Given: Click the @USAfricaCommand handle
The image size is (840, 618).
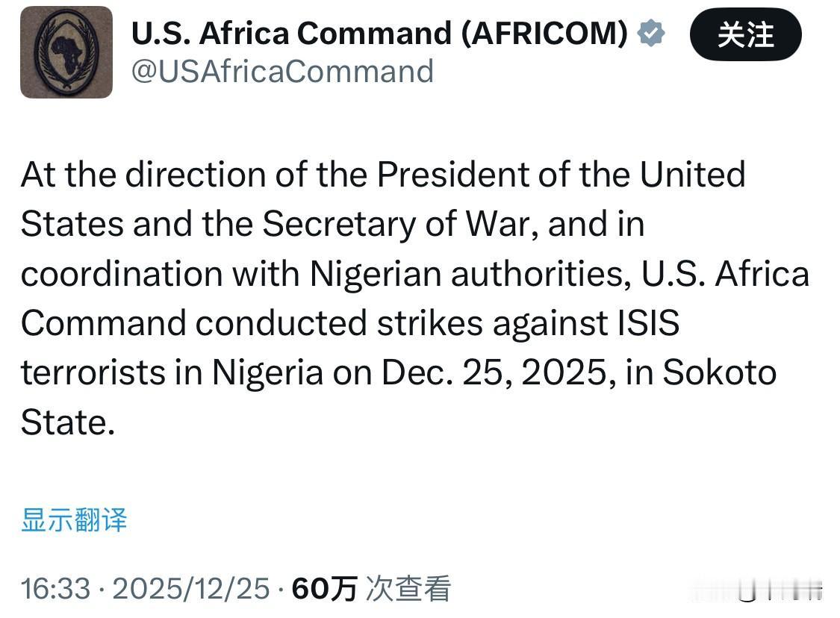Looking at the screenshot, I should click(x=282, y=72).
